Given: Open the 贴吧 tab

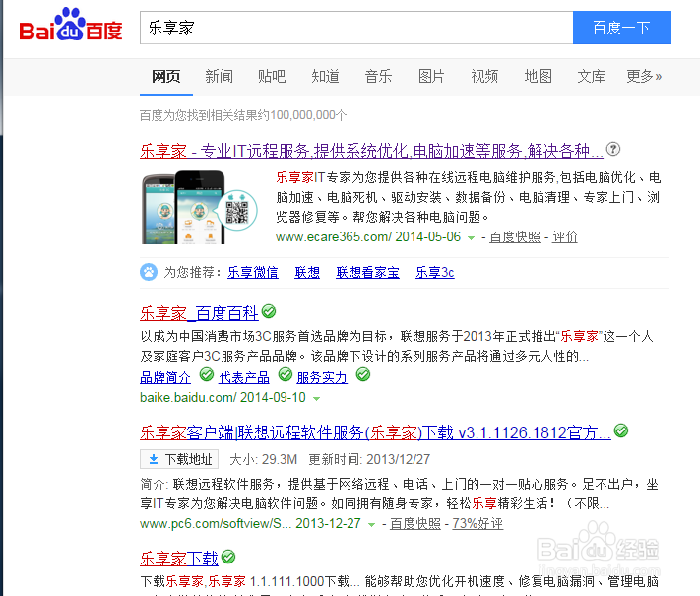Looking at the screenshot, I should [x=272, y=77].
